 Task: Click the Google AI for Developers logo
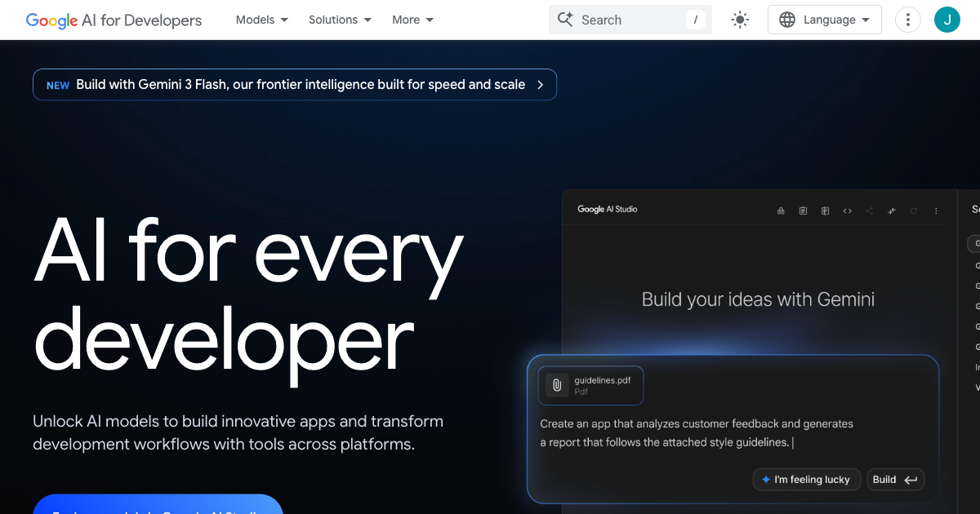coord(114,20)
